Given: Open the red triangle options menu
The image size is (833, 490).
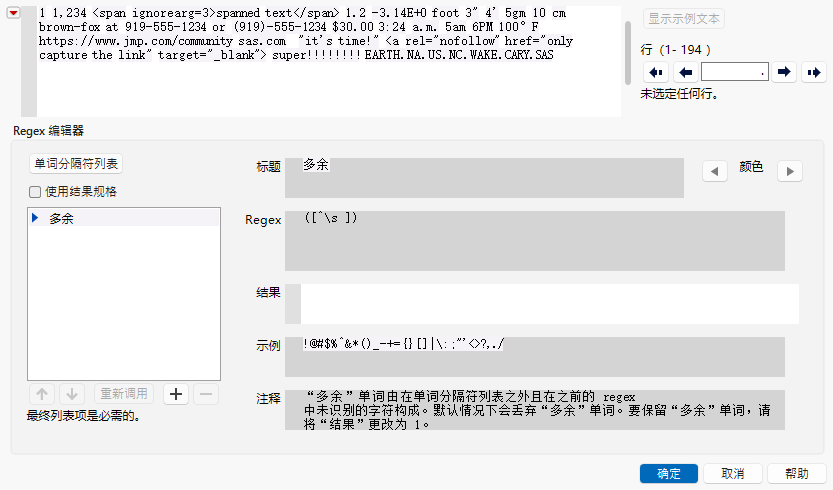Looking at the screenshot, I should pyautogui.click(x=13, y=13).
